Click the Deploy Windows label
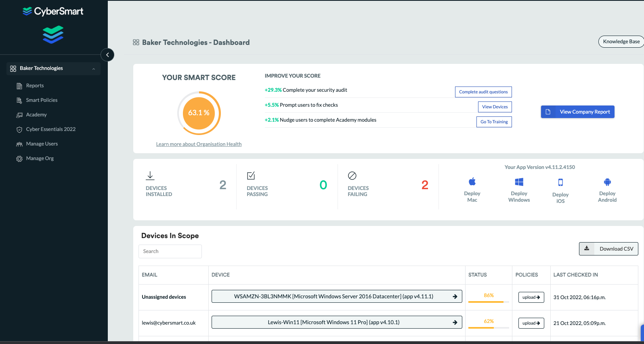Viewport: 644px width, 344px height. [519, 197]
